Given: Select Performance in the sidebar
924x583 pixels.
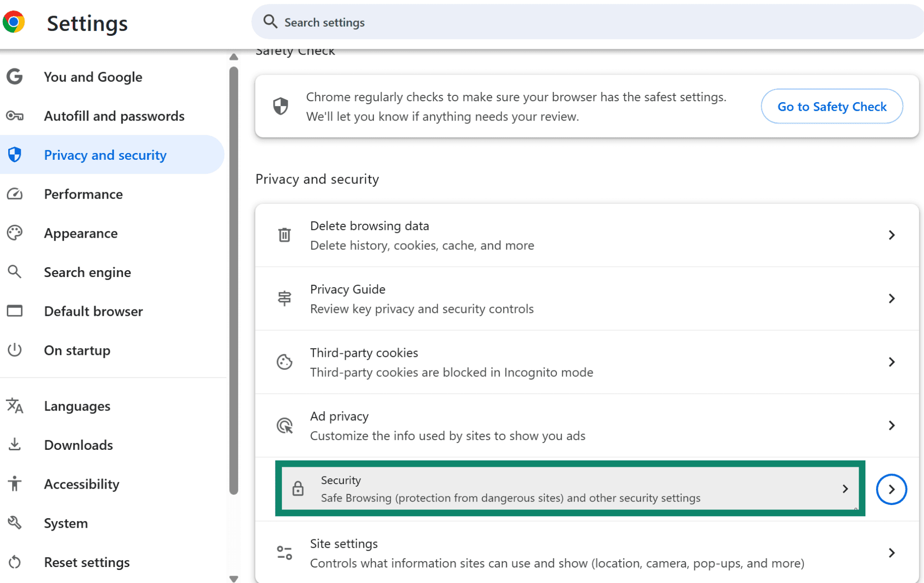Looking at the screenshot, I should (x=83, y=194).
